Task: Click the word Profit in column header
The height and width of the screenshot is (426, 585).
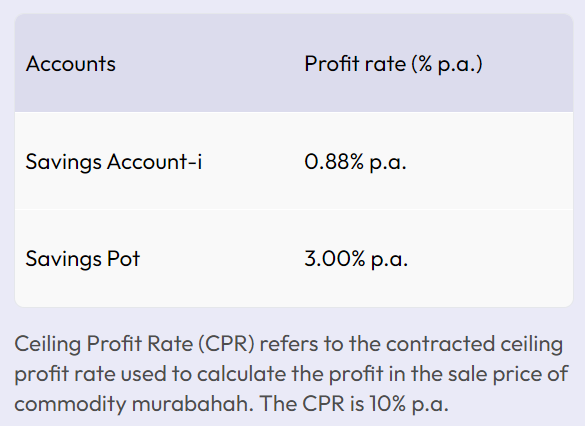Action: pyautogui.click(x=332, y=64)
